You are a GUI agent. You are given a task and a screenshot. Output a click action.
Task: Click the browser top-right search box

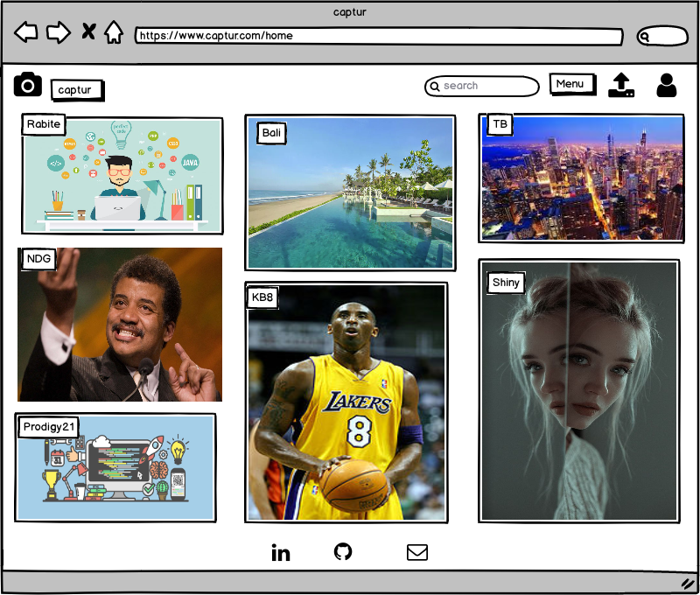coord(662,36)
